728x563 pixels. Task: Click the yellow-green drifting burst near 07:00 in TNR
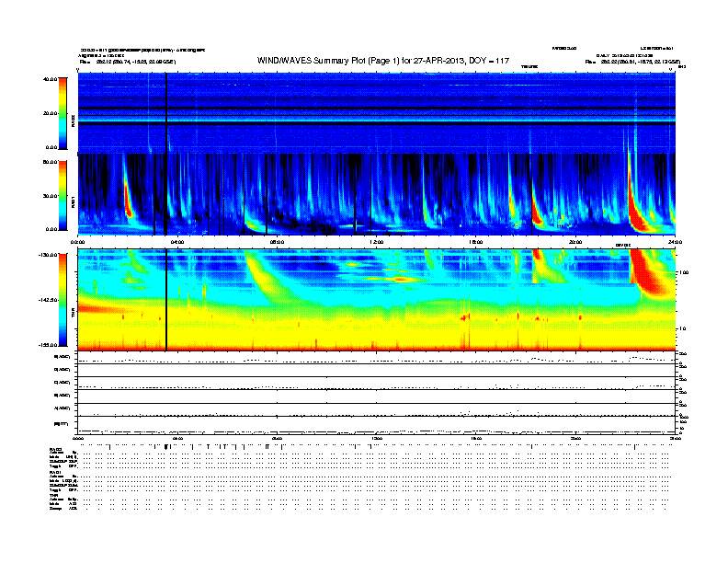coord(267,277)
